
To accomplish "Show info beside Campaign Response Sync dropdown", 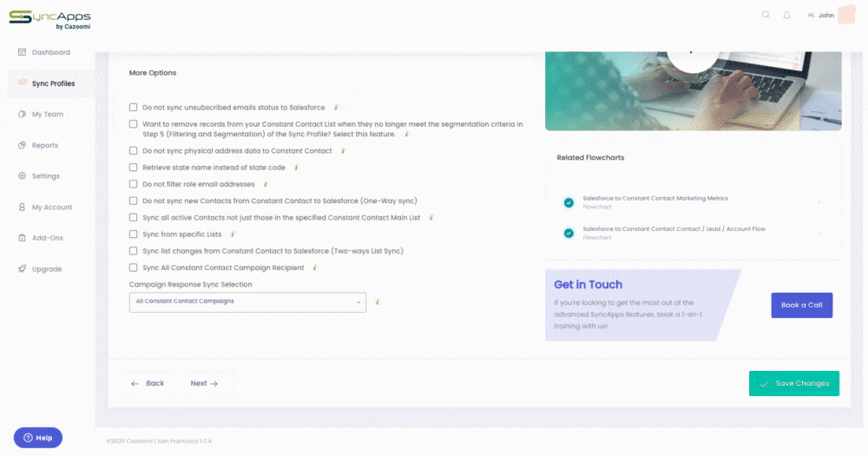I will [378, 302].
